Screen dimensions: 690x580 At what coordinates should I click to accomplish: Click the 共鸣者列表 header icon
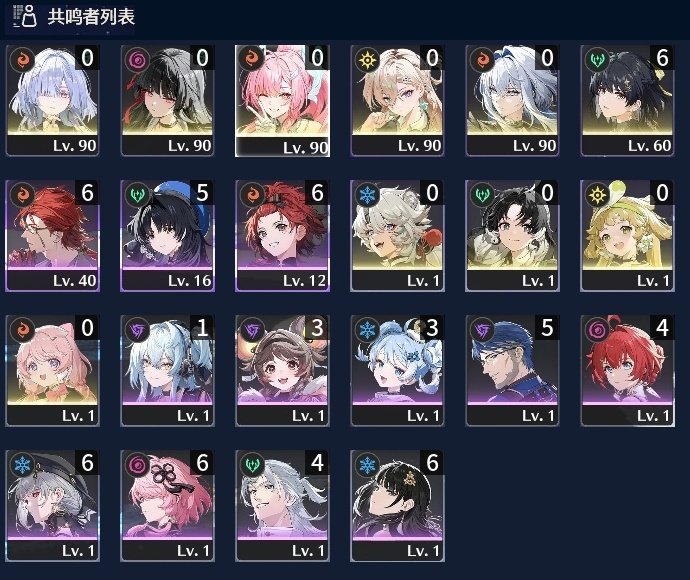pos(24,16)
